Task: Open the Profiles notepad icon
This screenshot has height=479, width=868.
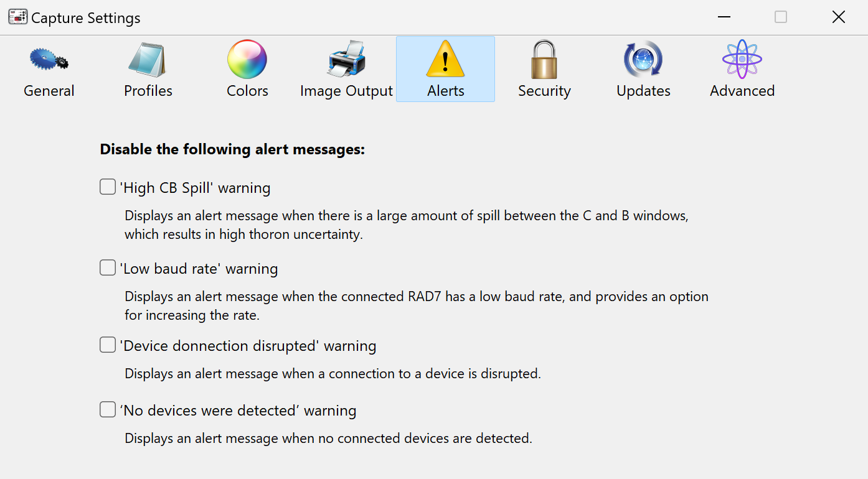Action: (148, 60)
